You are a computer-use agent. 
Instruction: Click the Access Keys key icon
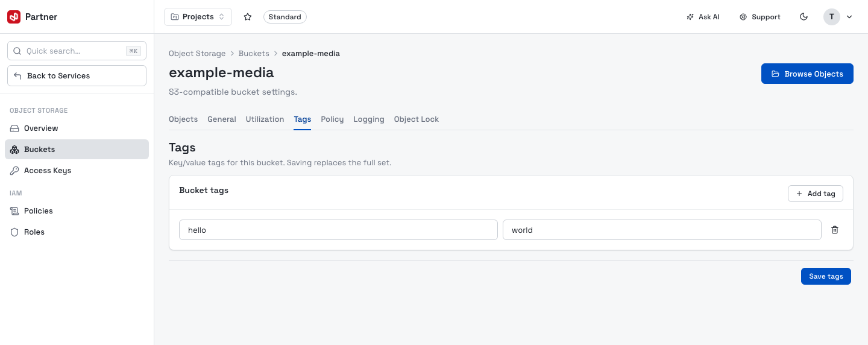(x=14, y=171)
